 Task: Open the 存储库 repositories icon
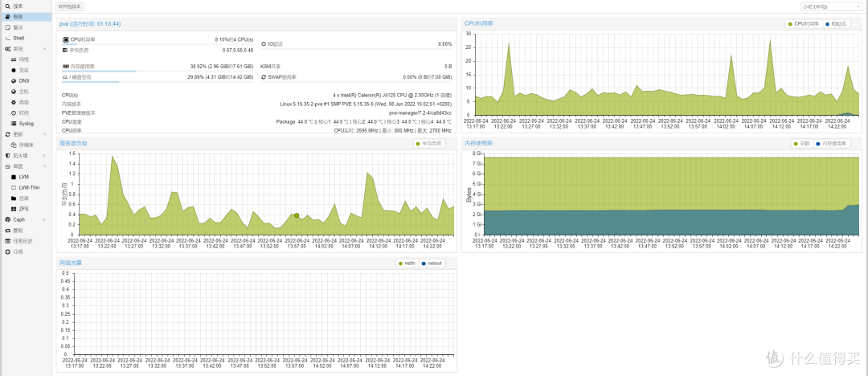pyautogui.click(x=14, y=145)
